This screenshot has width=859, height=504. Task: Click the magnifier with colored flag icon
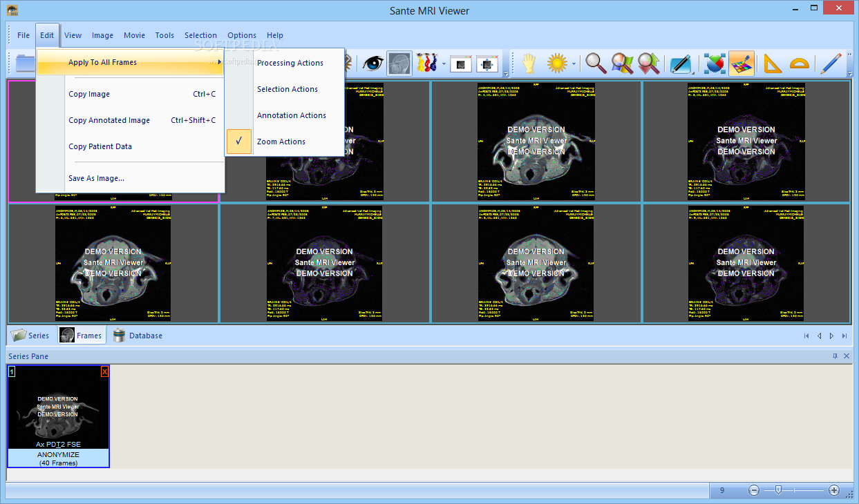[622, 64]
